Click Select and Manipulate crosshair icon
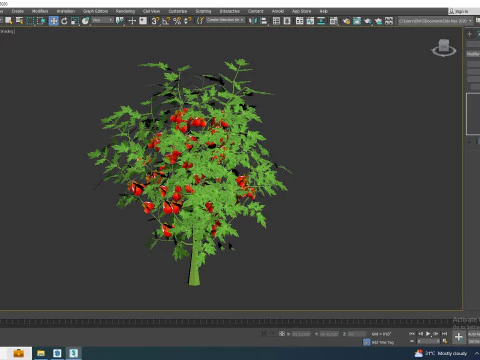Screen dimensions: 480x360 coord(132,21)
